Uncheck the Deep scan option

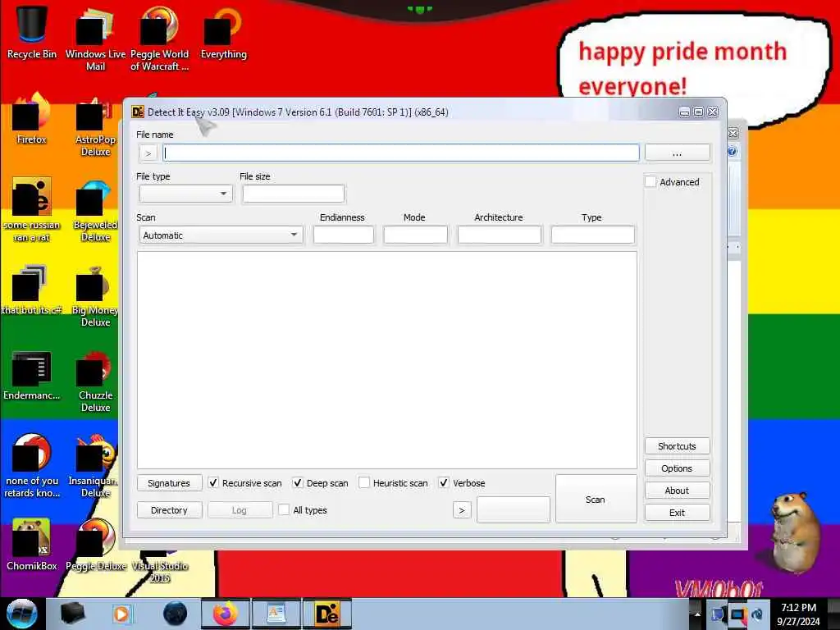[298, 482]
